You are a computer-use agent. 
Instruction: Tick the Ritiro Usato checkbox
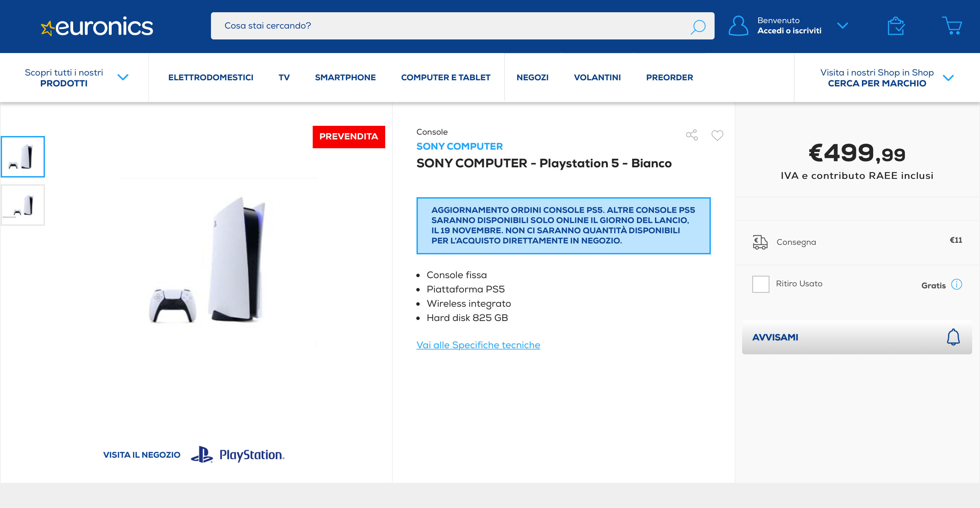click(x=761, y=284)
